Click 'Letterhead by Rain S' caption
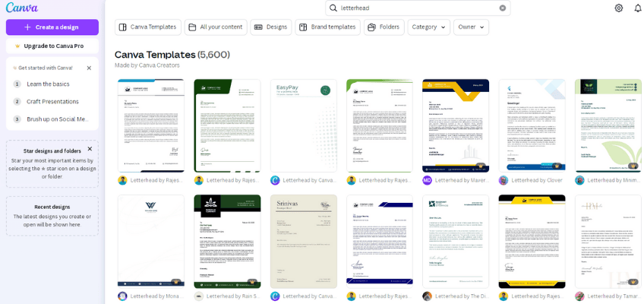644x304 pixels. pyautogui.click(x=233, y=296)
